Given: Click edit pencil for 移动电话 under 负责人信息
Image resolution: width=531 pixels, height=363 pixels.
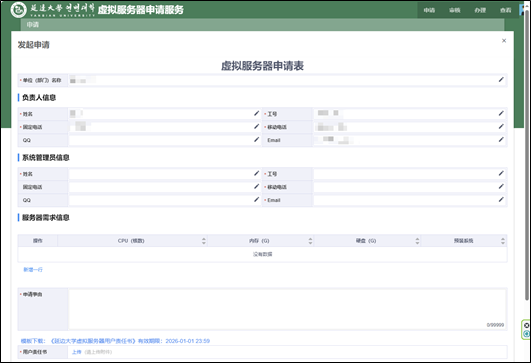Looking at the screenshot, I should [501, 127].
